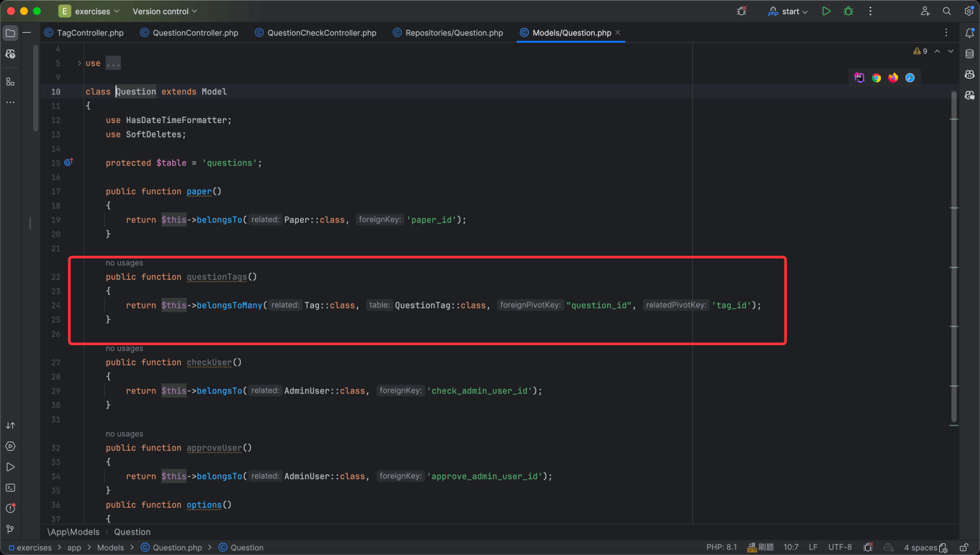The image size is (980, 555).
Task: Click the LF line separator selector
Action: click(x=813, y=547)
